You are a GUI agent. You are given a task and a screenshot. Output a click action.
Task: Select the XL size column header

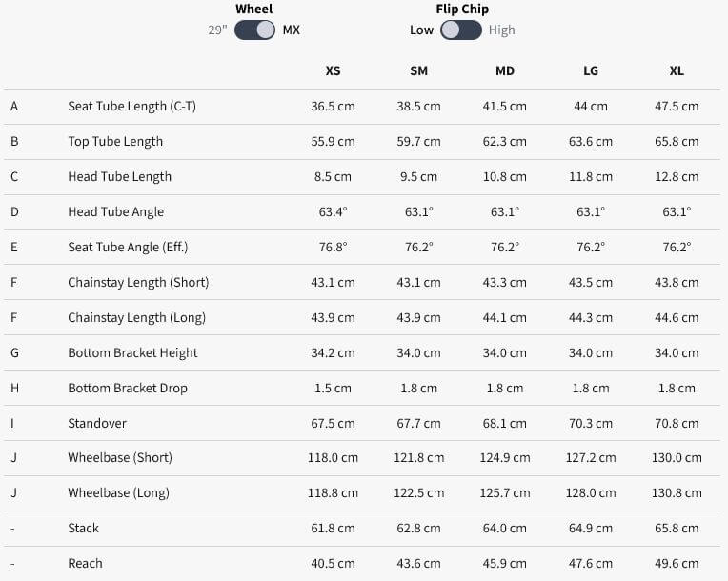coord(677,71)
